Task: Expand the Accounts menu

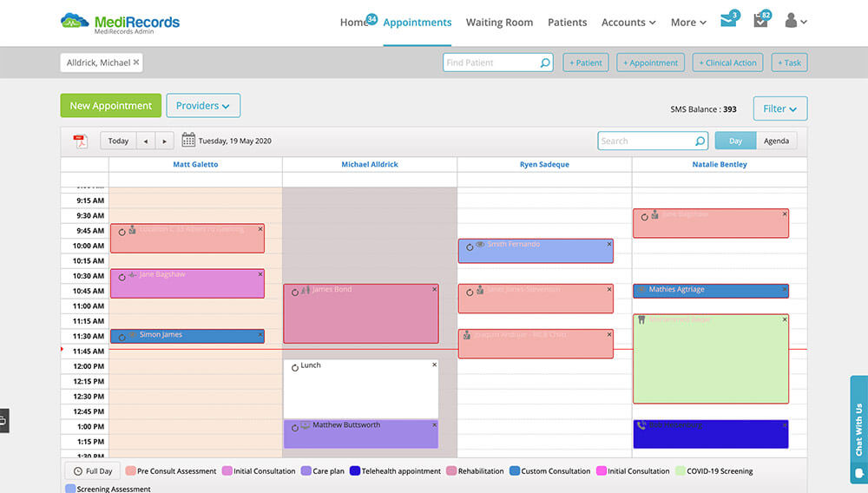Action: point(628,22)
